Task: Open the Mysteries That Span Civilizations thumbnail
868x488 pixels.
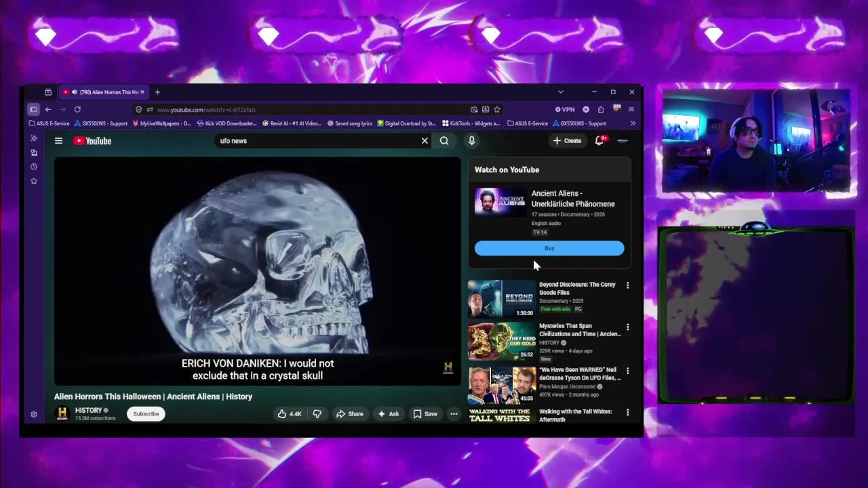Action: click(501, 341)
